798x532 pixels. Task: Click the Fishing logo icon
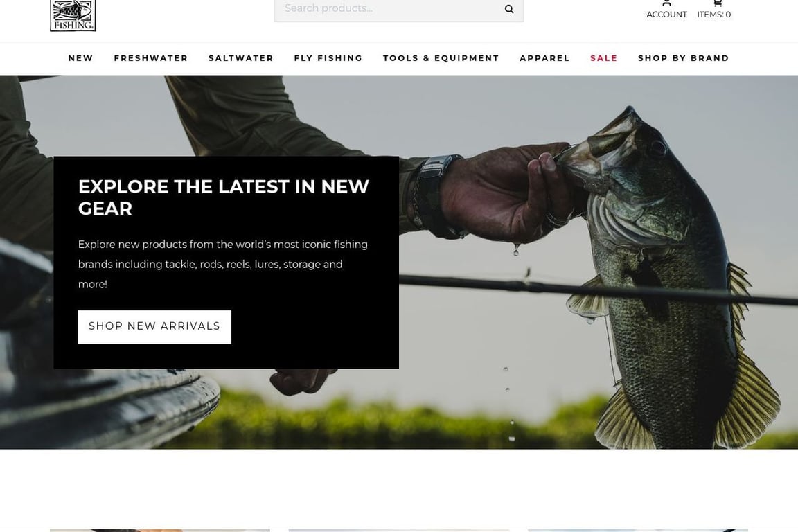[x=73, y=15]
